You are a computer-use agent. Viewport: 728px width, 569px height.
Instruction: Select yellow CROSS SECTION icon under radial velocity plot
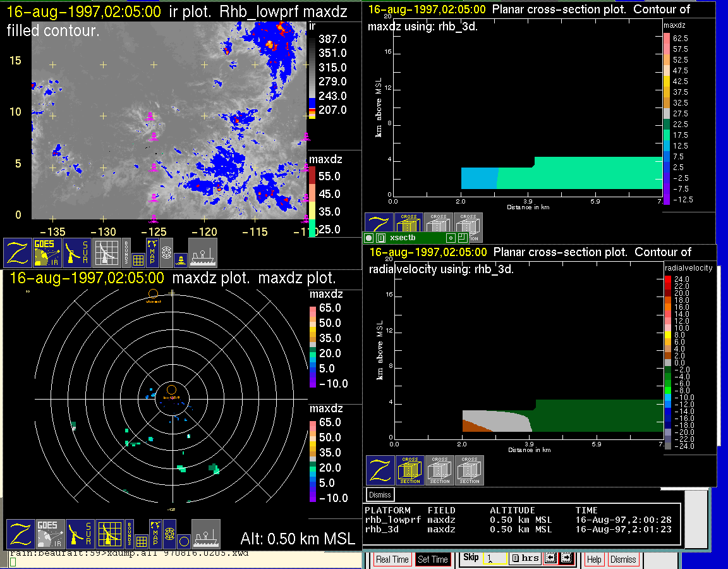click(x=410, y=470)
